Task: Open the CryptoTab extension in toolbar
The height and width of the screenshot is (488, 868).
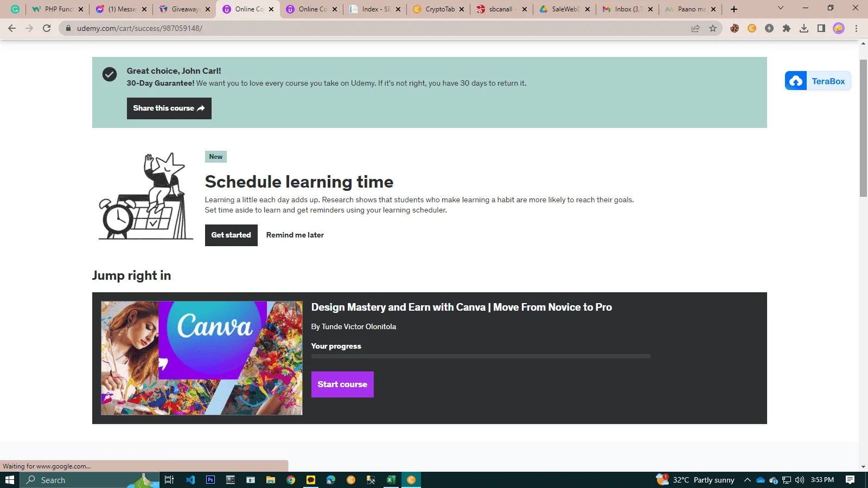Action: [x=752, y=28]
